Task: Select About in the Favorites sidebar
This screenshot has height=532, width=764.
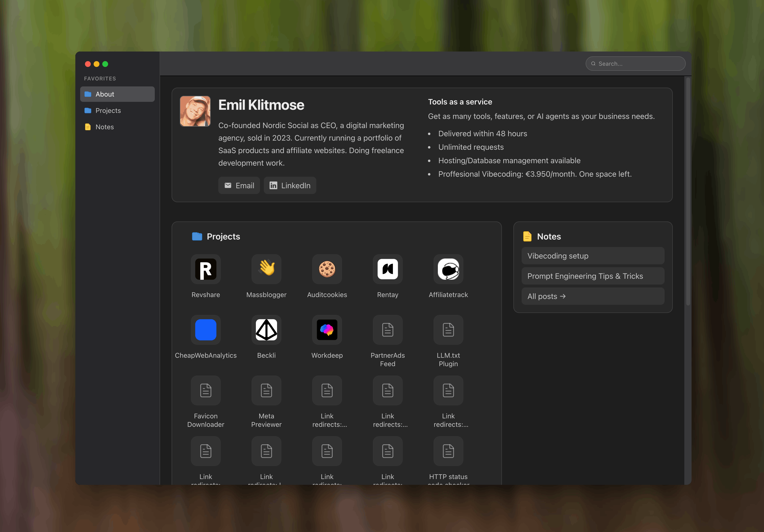Action: click(117, 94)
